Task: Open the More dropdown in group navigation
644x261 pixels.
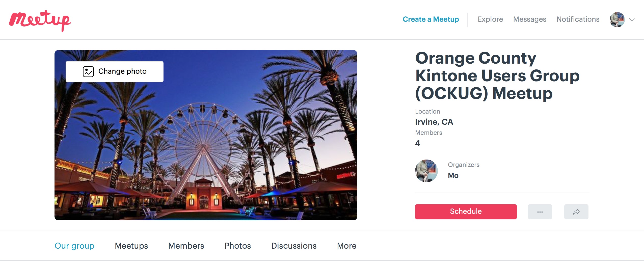Action: [346, 246]
